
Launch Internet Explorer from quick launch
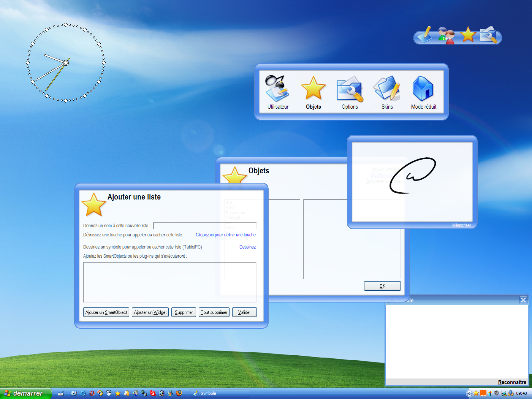82,393
